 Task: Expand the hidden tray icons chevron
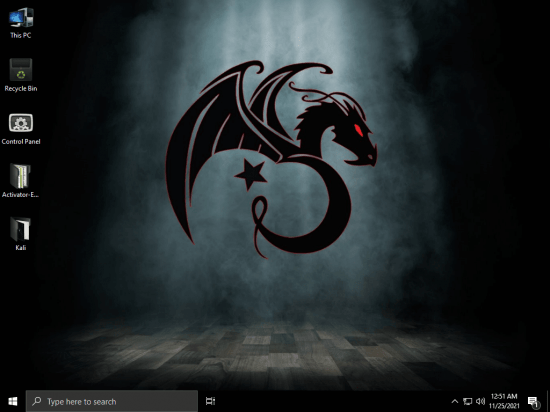point(455,401)
